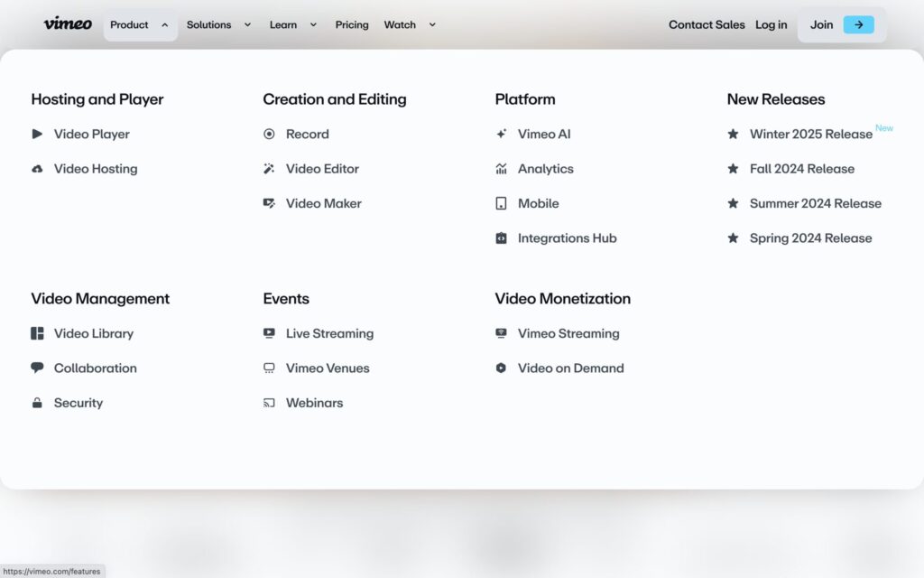Image resolution: width=924 pixels, height=578 pixels.
Task: Click the magic wand Video Editor icon
Action: pyautogui.click(x=269, y=169)
